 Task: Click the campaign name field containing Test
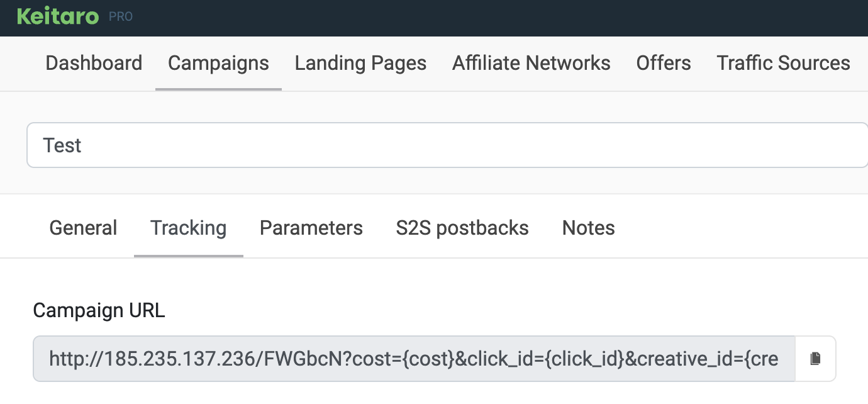440,145
